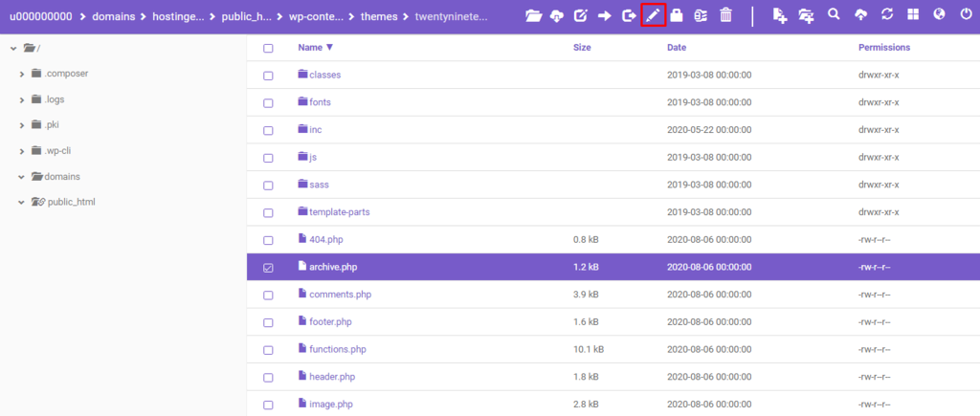The width and height of the screenshot is (980, 416).
Task: Check the box for comments.php
Action: tap(268, 296)
